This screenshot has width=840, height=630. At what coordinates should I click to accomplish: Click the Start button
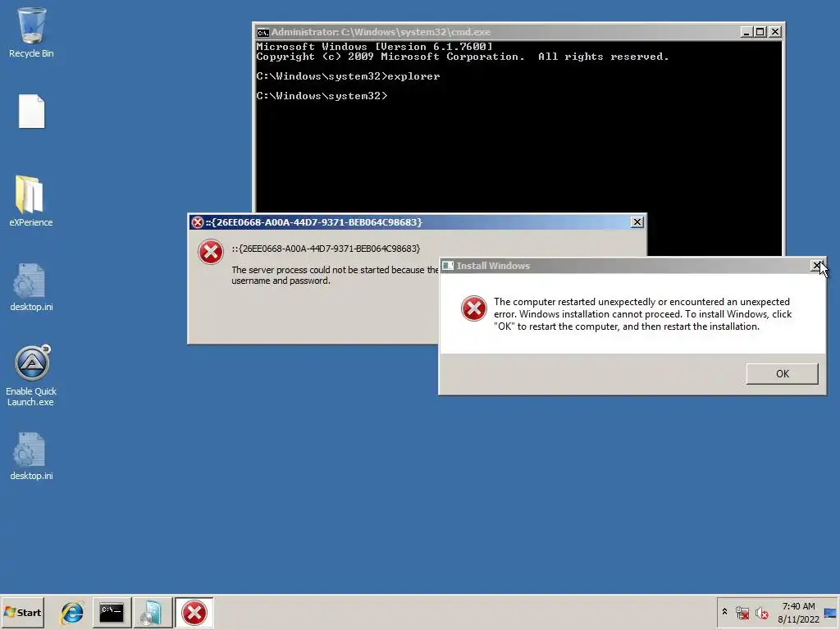click(x=22, y=612)
